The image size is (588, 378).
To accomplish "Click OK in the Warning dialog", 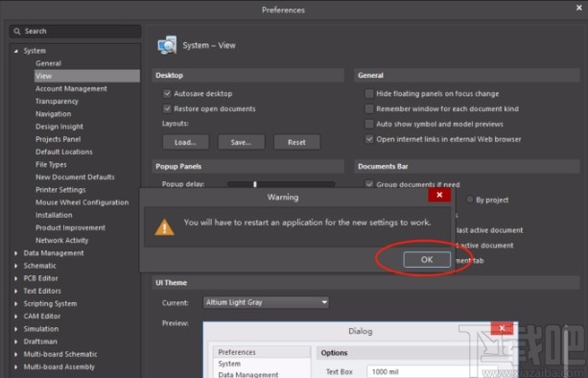I will (x=427, y=259).
